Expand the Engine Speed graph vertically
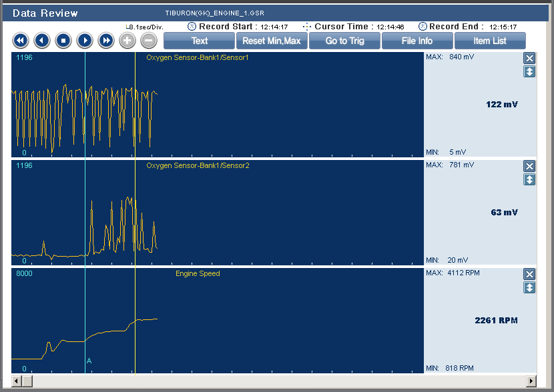The height and width of the screenshot is (392, 554). coord(529,287)
